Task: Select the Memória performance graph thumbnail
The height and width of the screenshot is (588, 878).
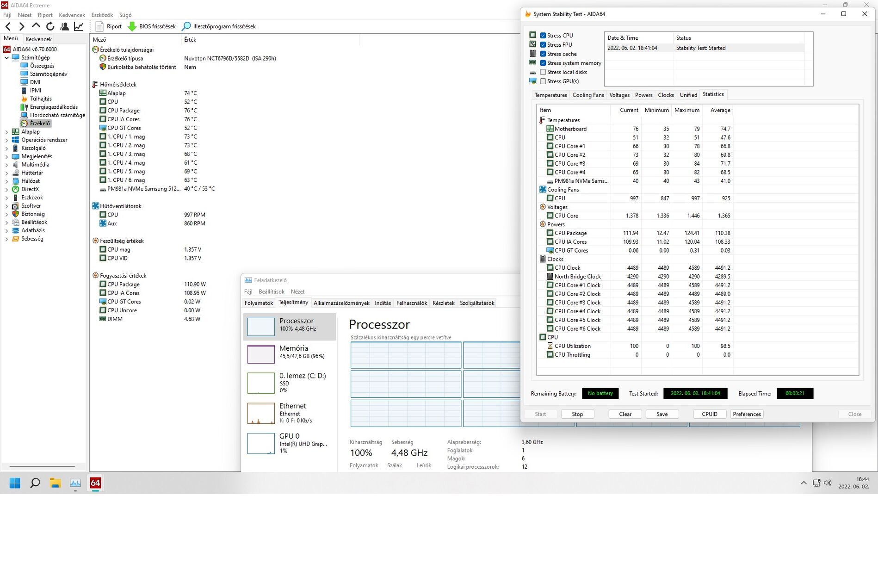Action: (261, 354)
